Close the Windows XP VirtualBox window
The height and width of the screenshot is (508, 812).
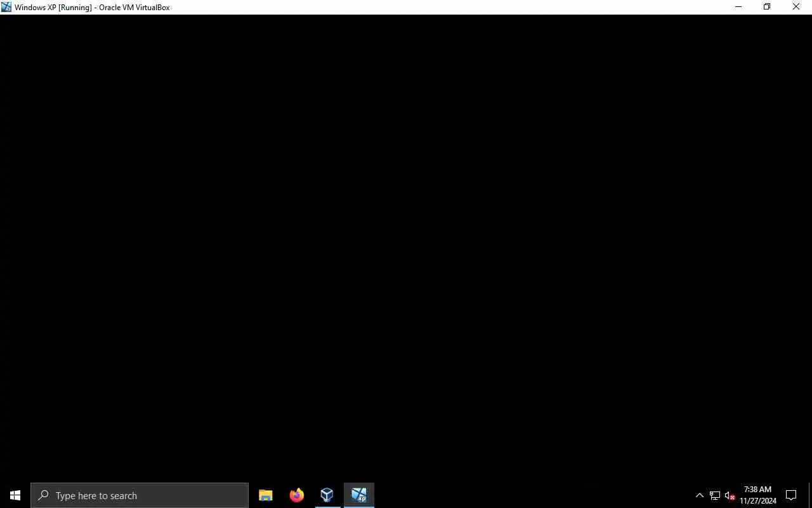(x=796, y=7)
